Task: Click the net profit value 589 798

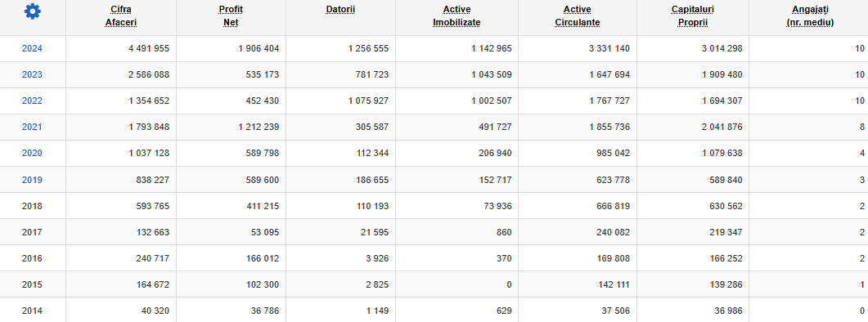Action: tap(263, 154)
